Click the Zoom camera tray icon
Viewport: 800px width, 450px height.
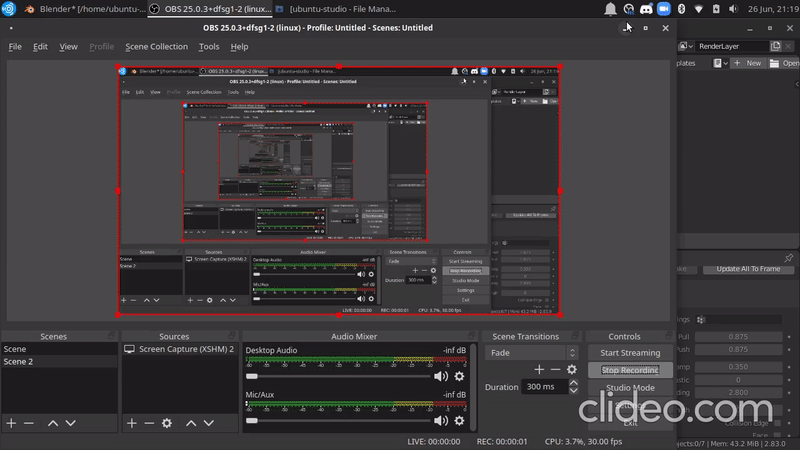tap(664, 9)
